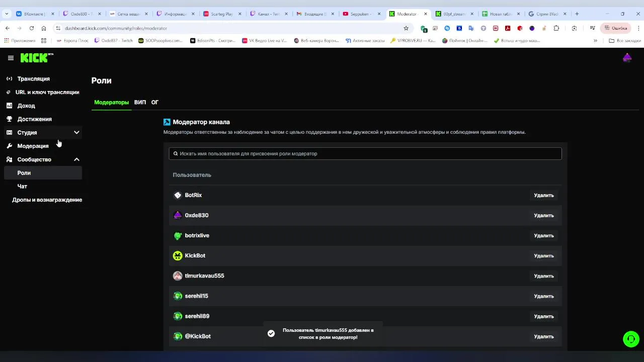Click the BotRix avatar icon
Screen dimensions: 644x362
click(178, 195)
